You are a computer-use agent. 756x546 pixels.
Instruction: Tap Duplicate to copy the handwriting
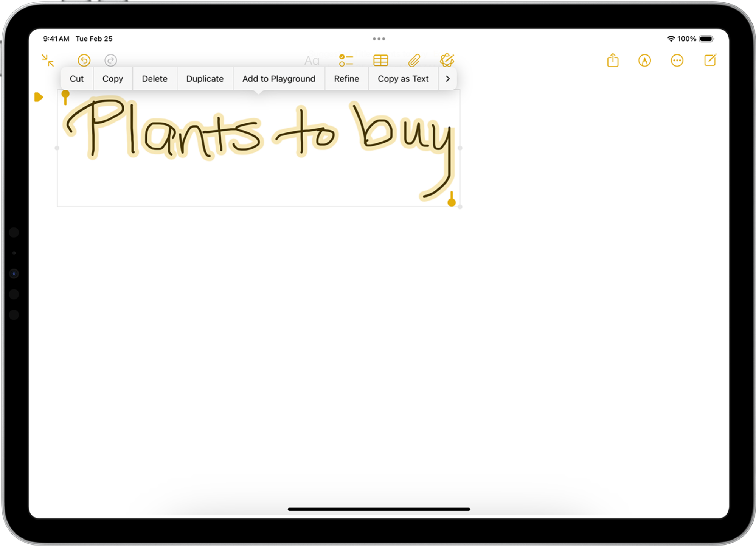pos(205,79)
